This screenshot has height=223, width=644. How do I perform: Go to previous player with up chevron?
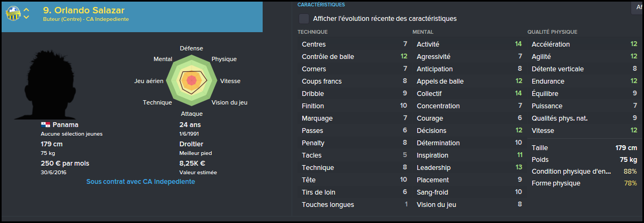pos(26,10)
